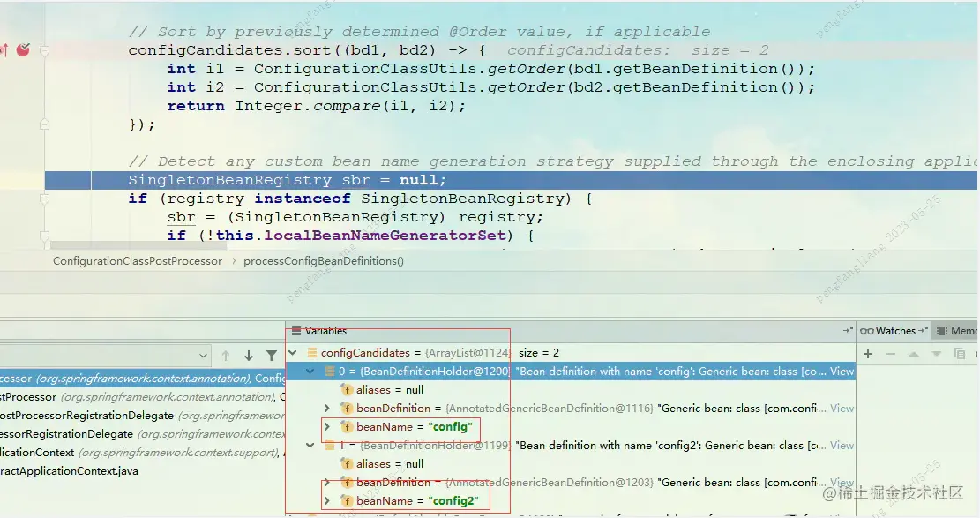Expand beanDefinition AnnotatedGenericBeanDefinition@1203
980x518 pixels.
pyautogui.click(x=327, y=483)
